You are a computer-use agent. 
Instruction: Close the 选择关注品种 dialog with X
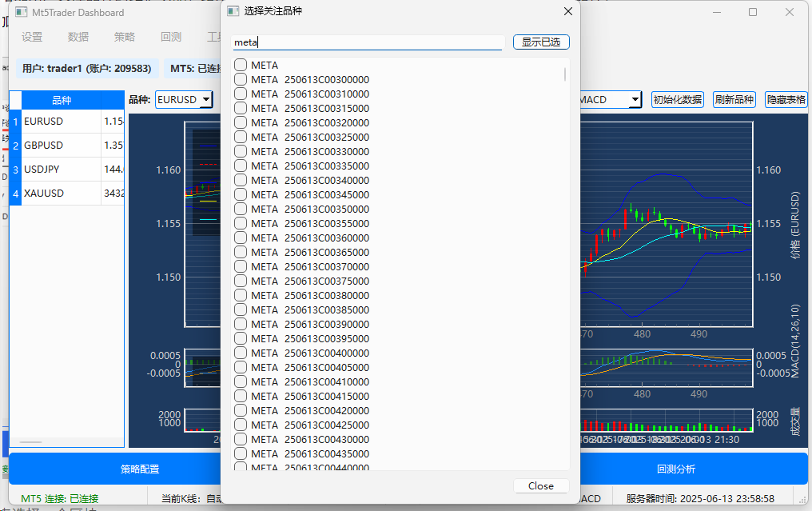coord(568,11)
